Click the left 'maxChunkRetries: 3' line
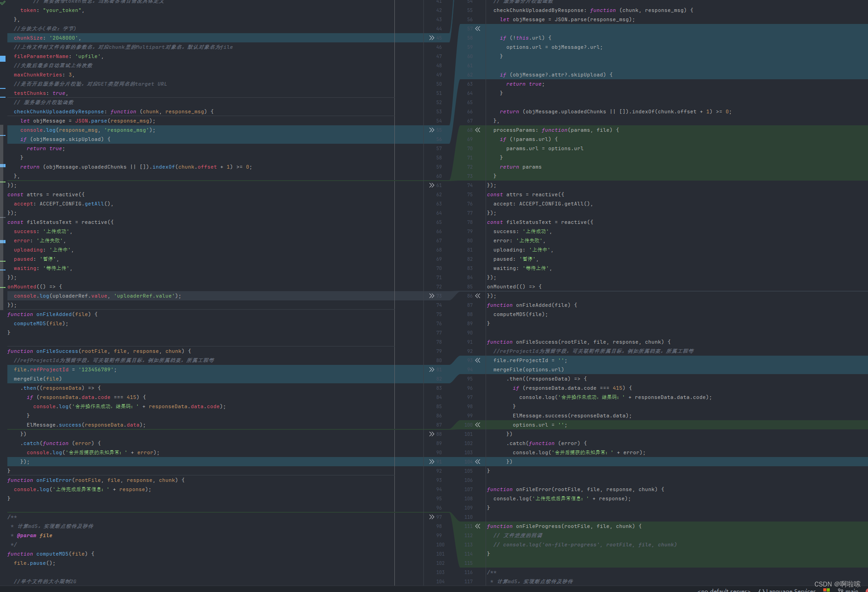 pos(44,75)
